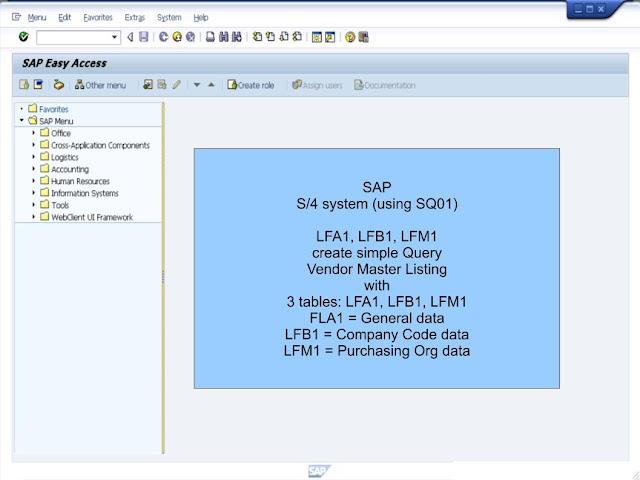The width and height of the screenshot is (640, 480).
Task: Select the Accounting tree label
Action: point(70,169)
